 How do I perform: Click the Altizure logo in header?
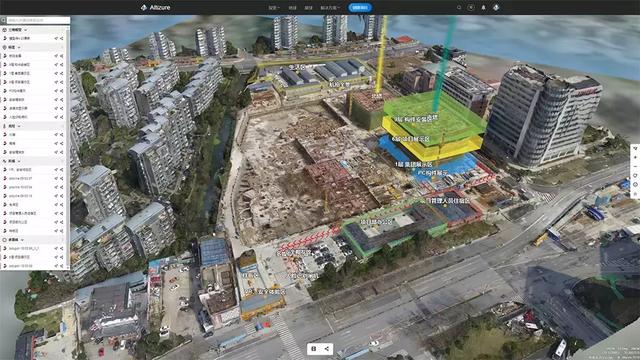click(x=156, y=7)
